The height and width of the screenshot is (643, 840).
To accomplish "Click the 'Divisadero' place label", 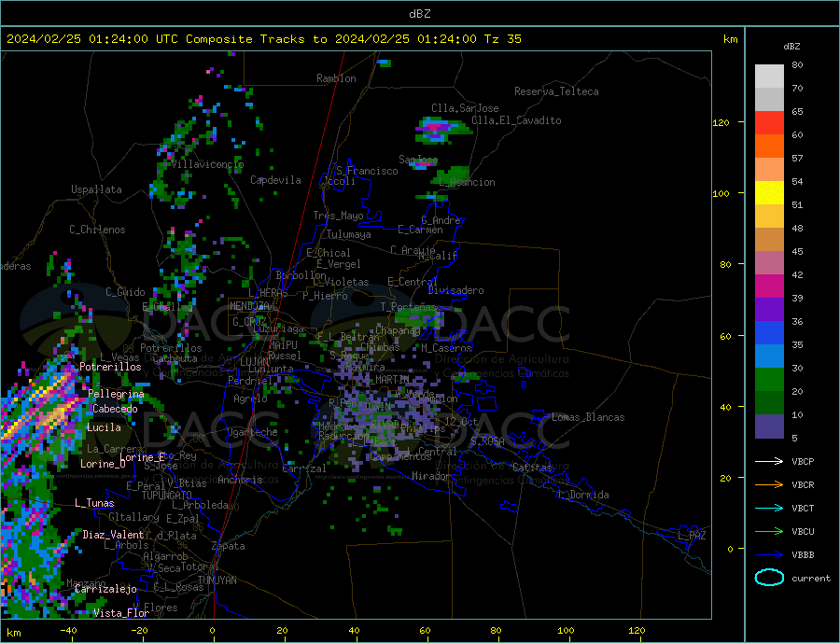I will (x=455, y=290).
